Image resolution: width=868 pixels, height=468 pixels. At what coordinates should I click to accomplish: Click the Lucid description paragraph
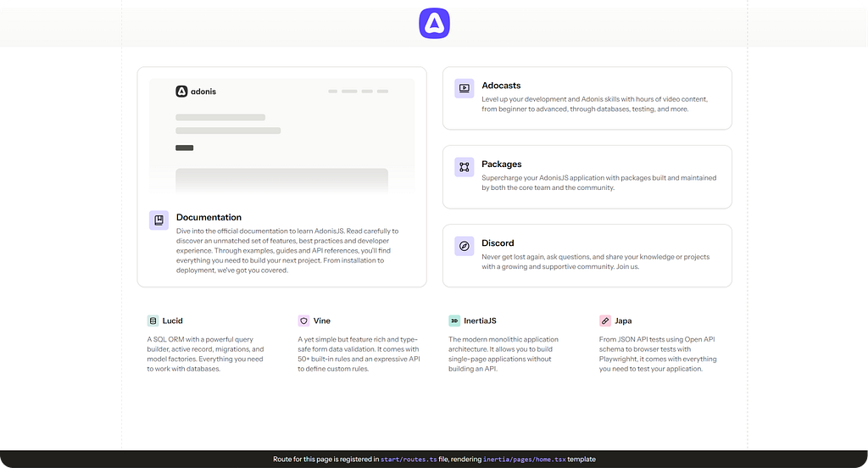coord(205,354)
